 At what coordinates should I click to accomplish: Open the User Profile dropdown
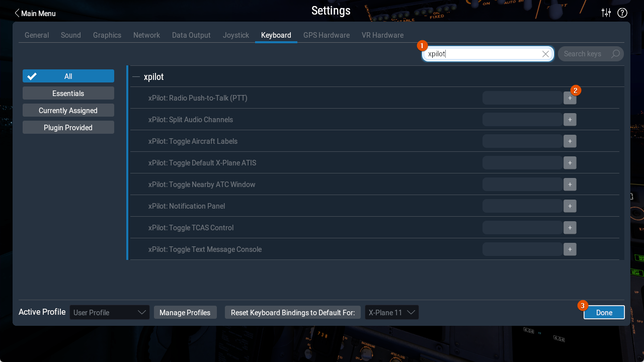(109, 312)
